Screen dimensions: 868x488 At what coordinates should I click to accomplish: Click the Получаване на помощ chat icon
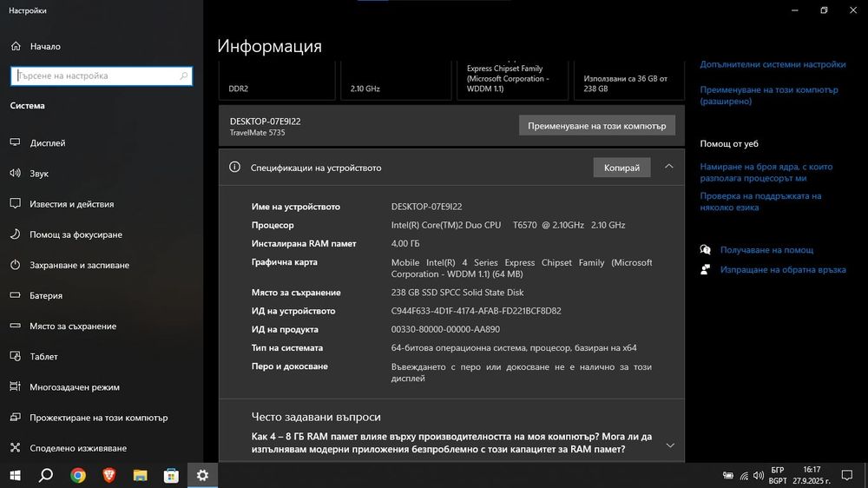click(x=705, y=250)
